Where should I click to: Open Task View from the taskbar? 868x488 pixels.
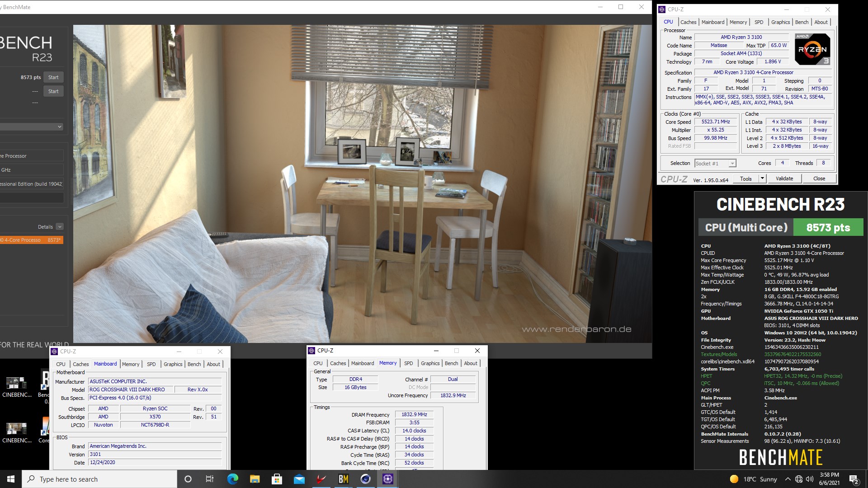(210, 479)
